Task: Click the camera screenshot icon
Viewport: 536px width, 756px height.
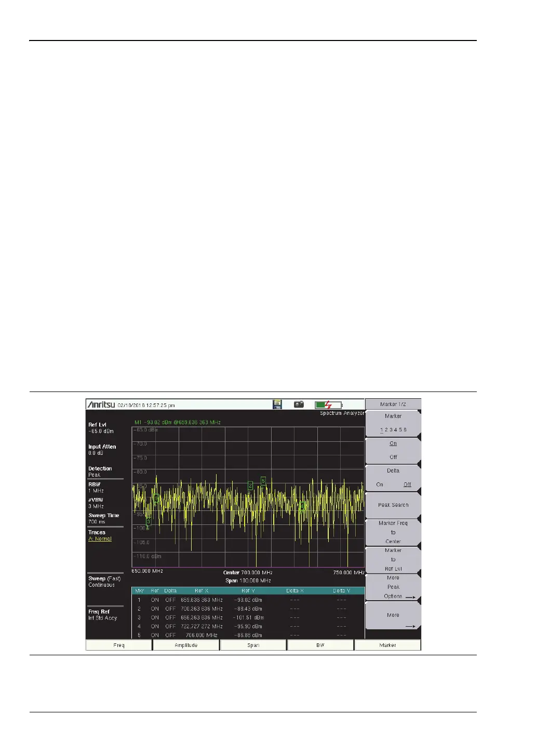Action: (299, 404)
